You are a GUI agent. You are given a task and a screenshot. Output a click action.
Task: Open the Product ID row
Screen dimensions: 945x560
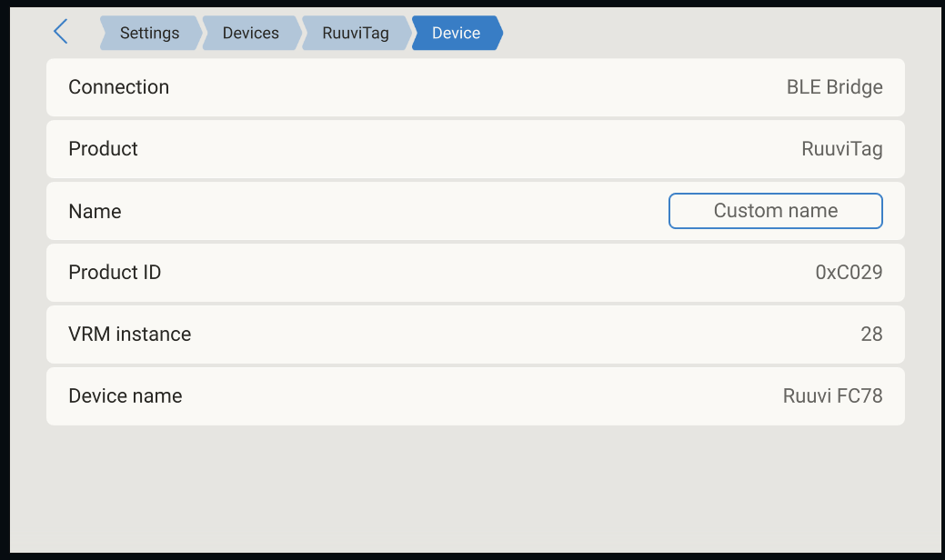476,273
